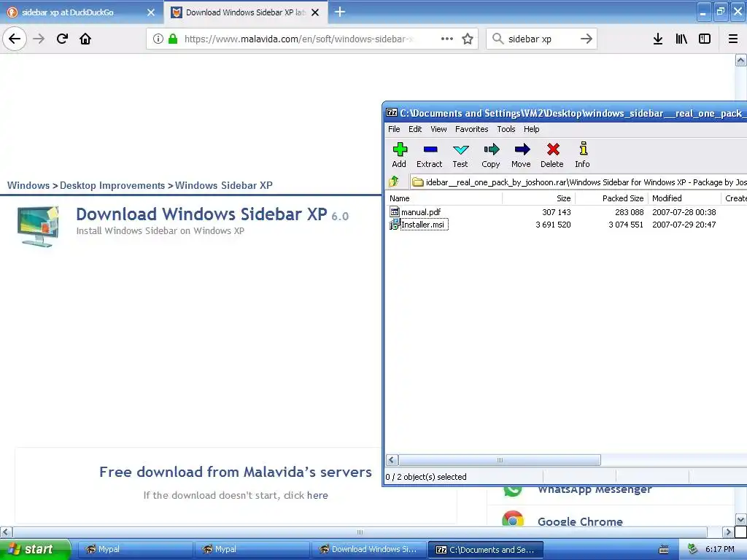Open the Windows Start menu
Screen dimensions: 747x560
pyautogui.click(x=35, y=549)
